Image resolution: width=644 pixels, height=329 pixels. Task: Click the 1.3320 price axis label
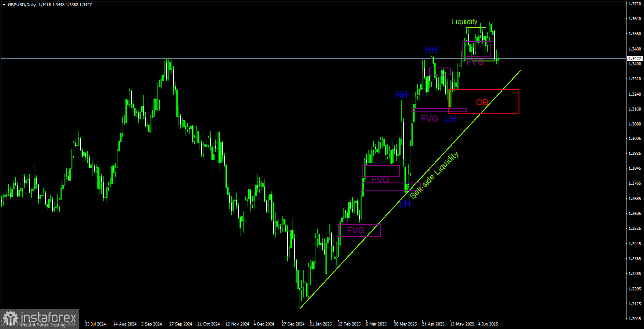634,79
